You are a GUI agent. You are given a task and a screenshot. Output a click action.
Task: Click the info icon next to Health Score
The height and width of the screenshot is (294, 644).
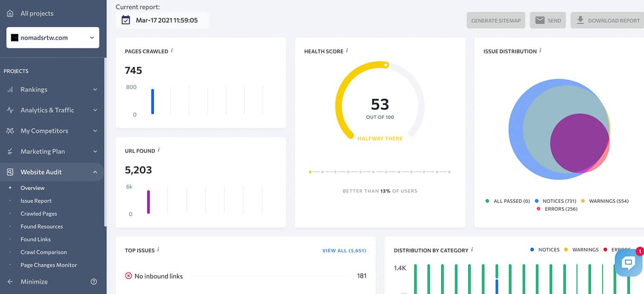click(x=347, y=51)
